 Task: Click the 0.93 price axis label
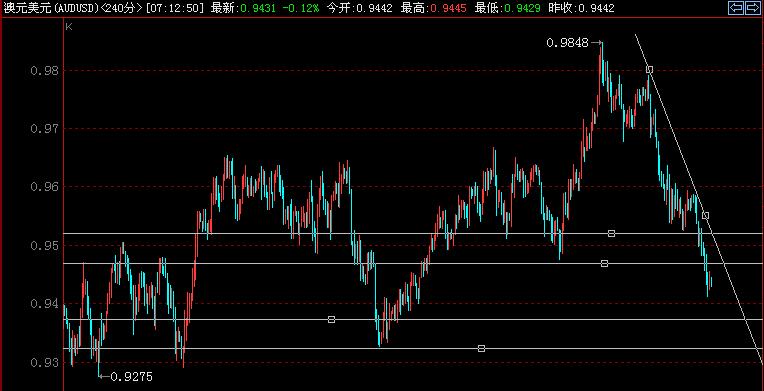44,363
